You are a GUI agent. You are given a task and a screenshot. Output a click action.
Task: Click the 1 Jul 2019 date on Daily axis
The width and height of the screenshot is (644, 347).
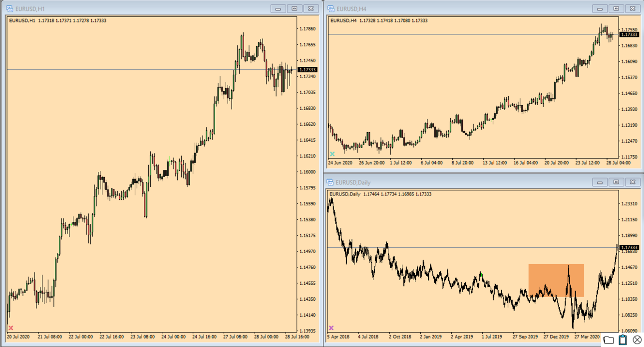tap(492, 337)
